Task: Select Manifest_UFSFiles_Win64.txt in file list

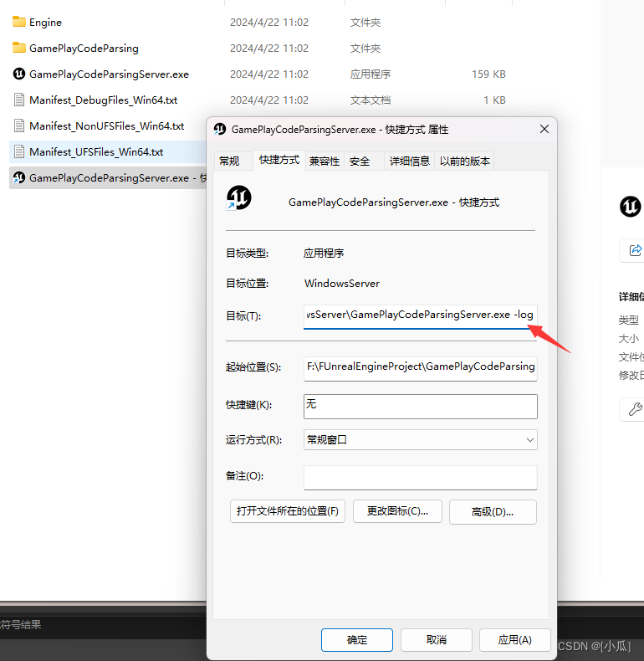Action: click(x=96, y=152)
